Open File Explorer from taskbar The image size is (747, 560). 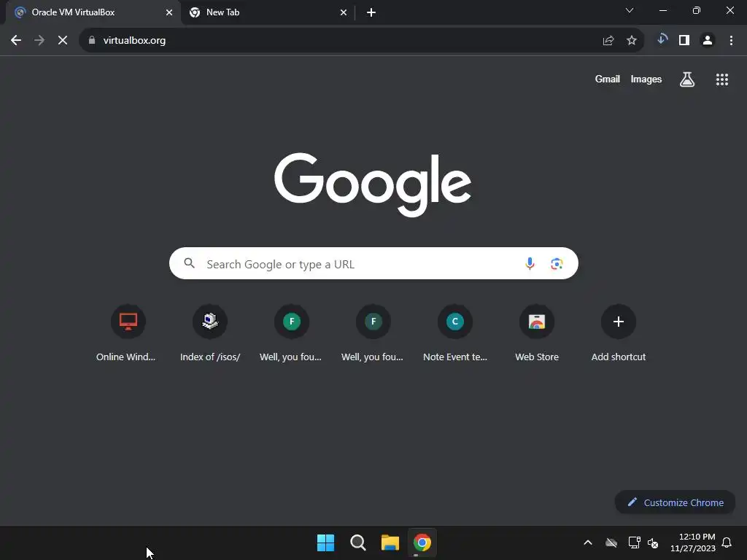click(x=390, y=542)
